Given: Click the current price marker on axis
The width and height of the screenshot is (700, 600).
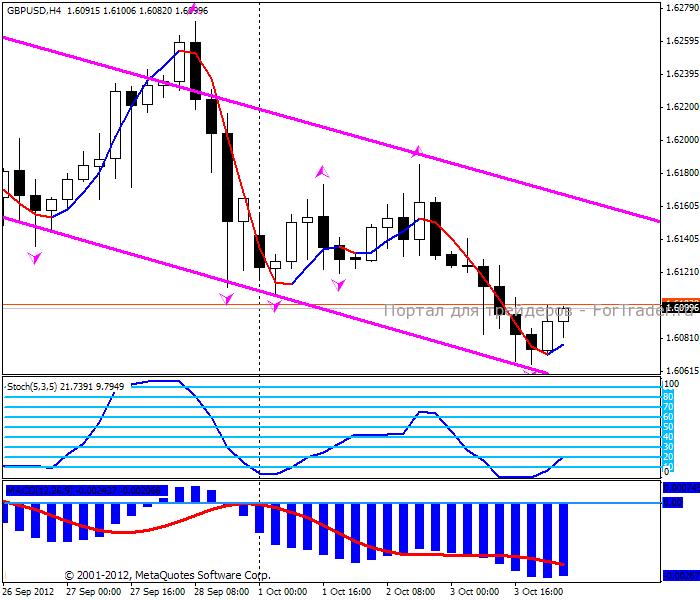Looking at the screenshot, I should [x=681, y=308].
